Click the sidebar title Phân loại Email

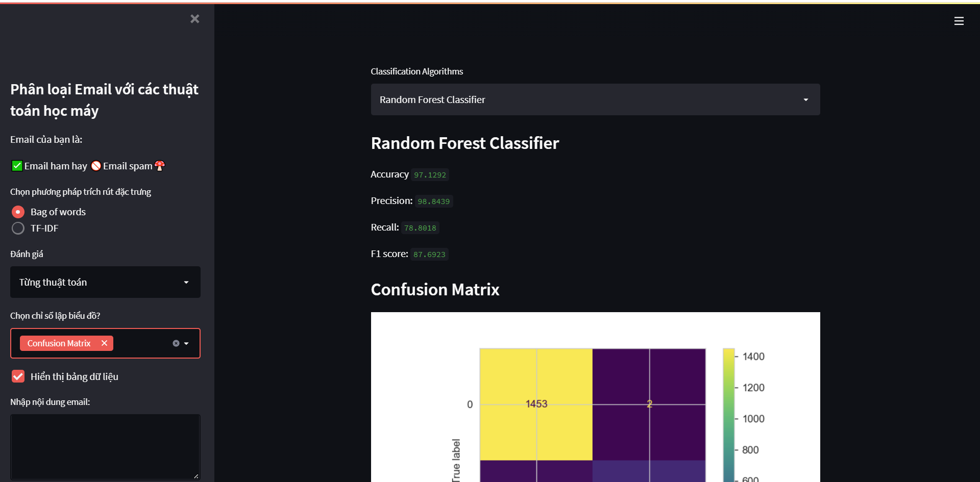point(104,100)
